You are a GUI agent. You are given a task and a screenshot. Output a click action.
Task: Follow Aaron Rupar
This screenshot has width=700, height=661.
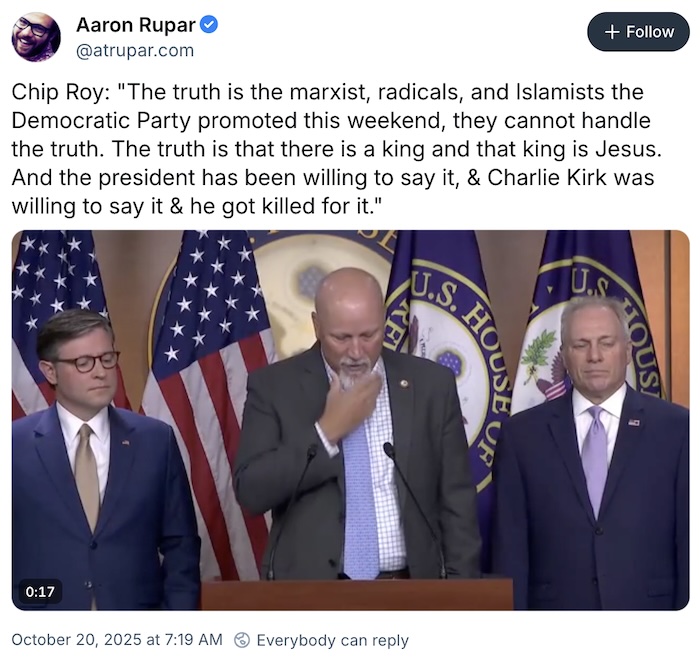pyautogui.click(x=638, y=32)
